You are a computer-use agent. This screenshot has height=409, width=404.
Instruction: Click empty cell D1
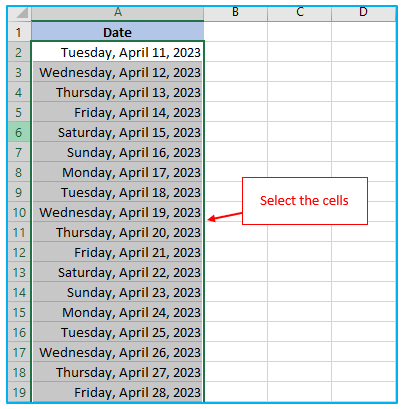point(363,32)
